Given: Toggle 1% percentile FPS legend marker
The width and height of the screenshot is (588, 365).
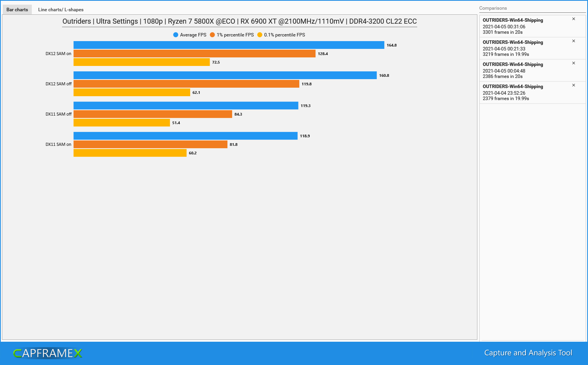Looking at the screenshot, I should 212,35.
